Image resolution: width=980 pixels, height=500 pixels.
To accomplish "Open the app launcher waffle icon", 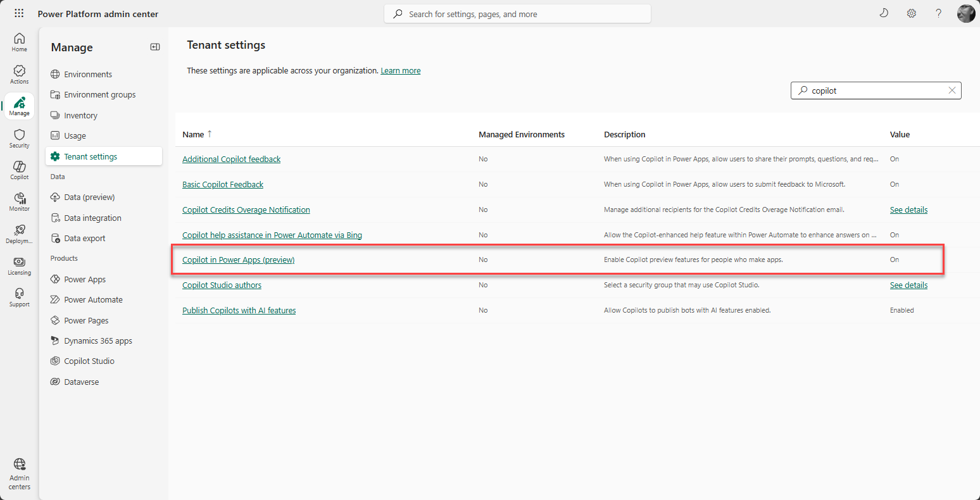I will pos(19,13).
